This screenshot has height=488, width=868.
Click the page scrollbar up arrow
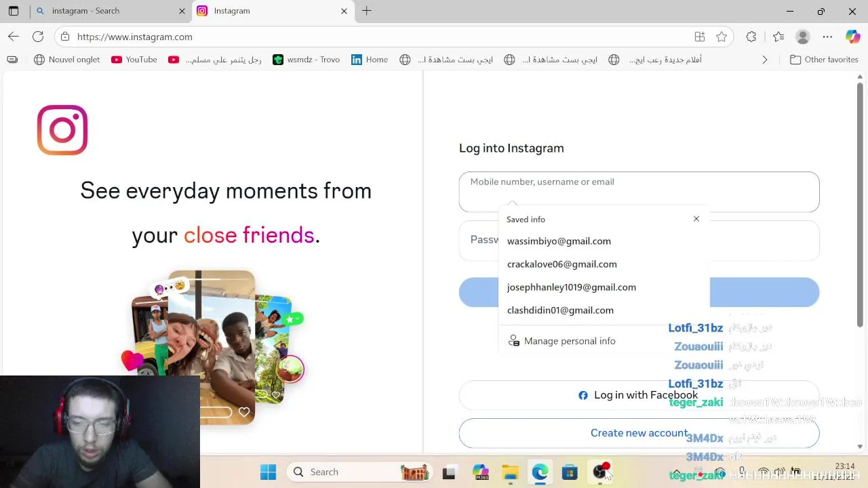pos(860,77)
